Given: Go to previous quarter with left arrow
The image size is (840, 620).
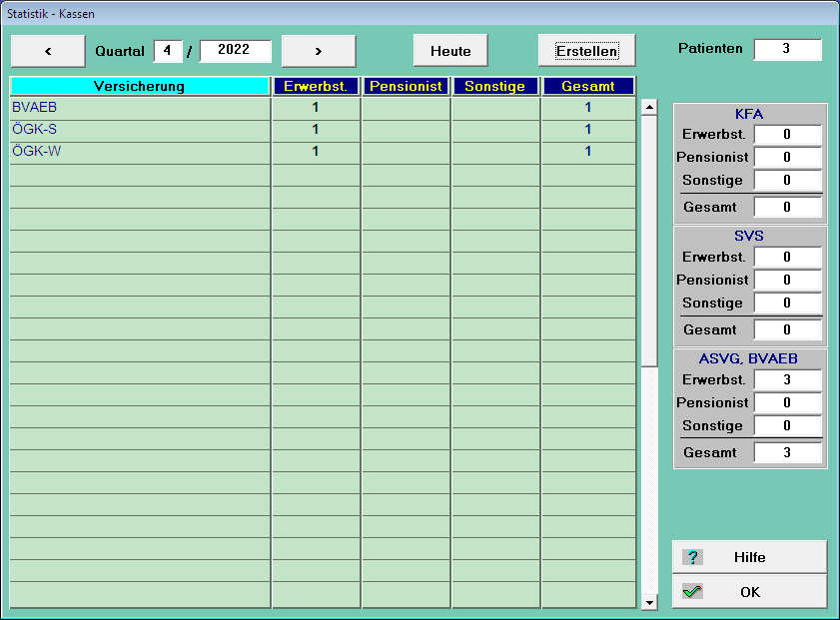Looking at the screenshot, I should pyautogui.click(x=48, y=51).
